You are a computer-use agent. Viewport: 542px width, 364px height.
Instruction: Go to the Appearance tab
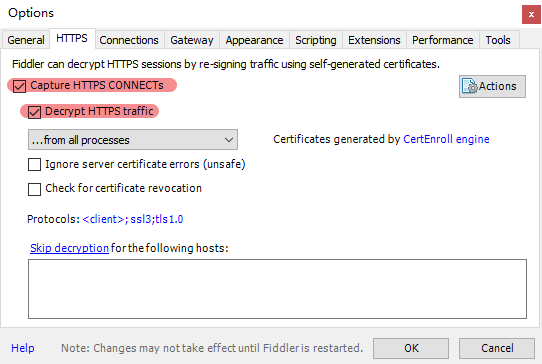pyautogui.click(x=254, y=40)
